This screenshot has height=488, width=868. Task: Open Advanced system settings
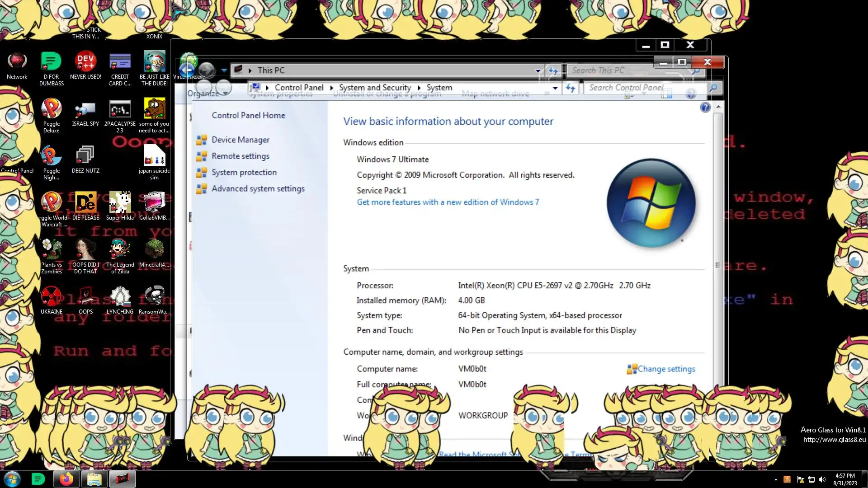coord(258,189)
